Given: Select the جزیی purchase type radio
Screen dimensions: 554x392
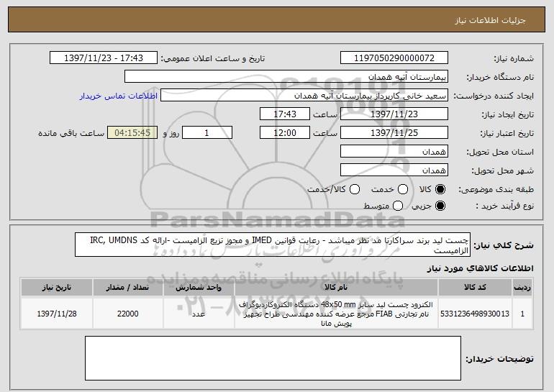Looking at the screenshot, I should click(440, 206).
